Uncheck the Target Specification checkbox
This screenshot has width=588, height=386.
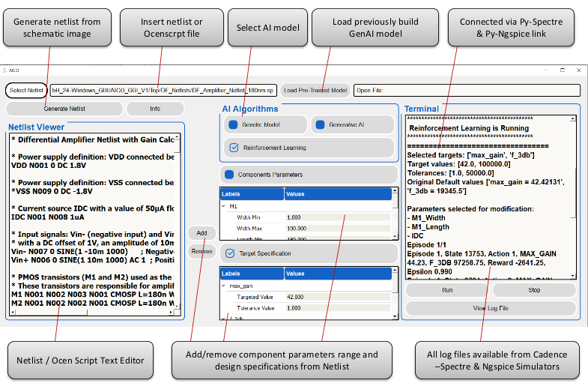pyautogui.click(x=228, y=253)
